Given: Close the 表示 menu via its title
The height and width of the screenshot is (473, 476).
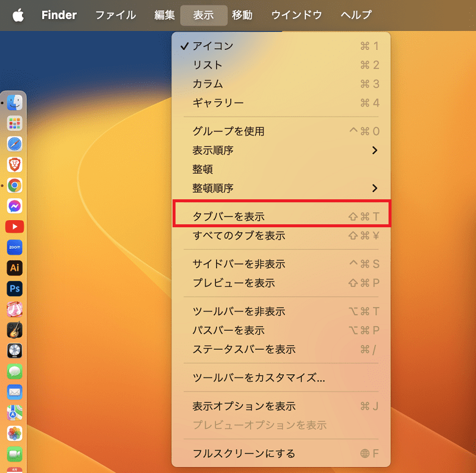Looking at the screenshot, I should 203,15.
